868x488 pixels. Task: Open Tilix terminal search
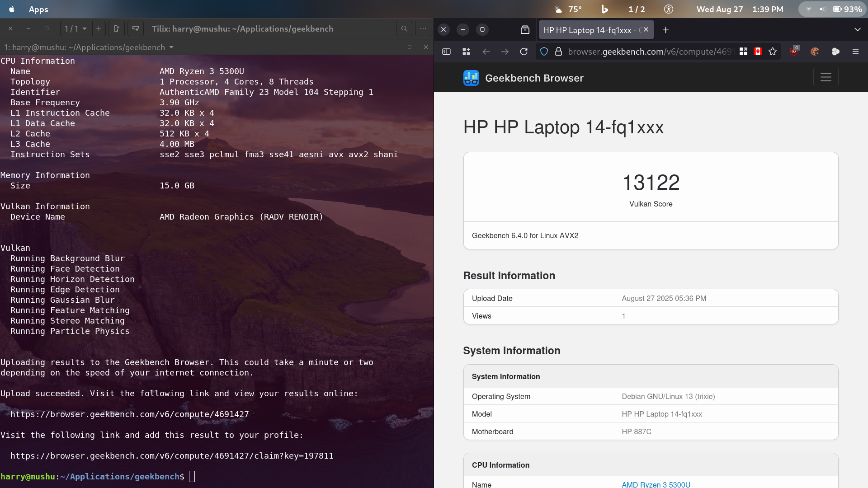404,29
